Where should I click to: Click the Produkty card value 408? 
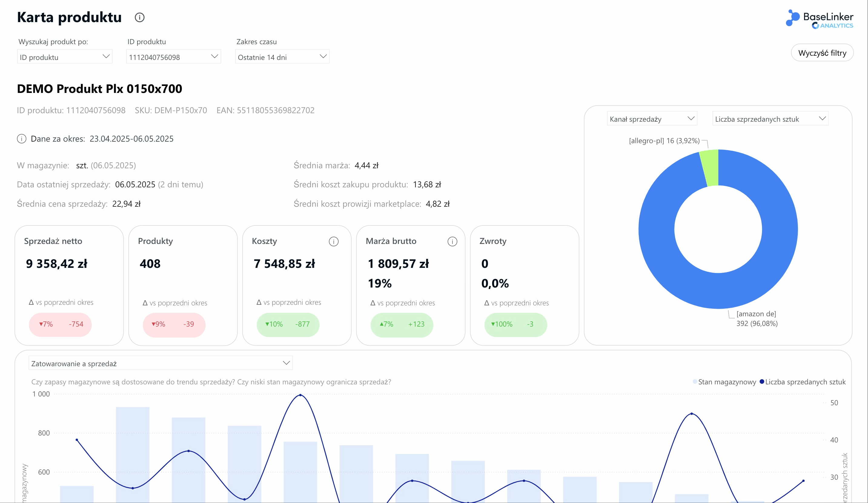click(x=150, y=264)
